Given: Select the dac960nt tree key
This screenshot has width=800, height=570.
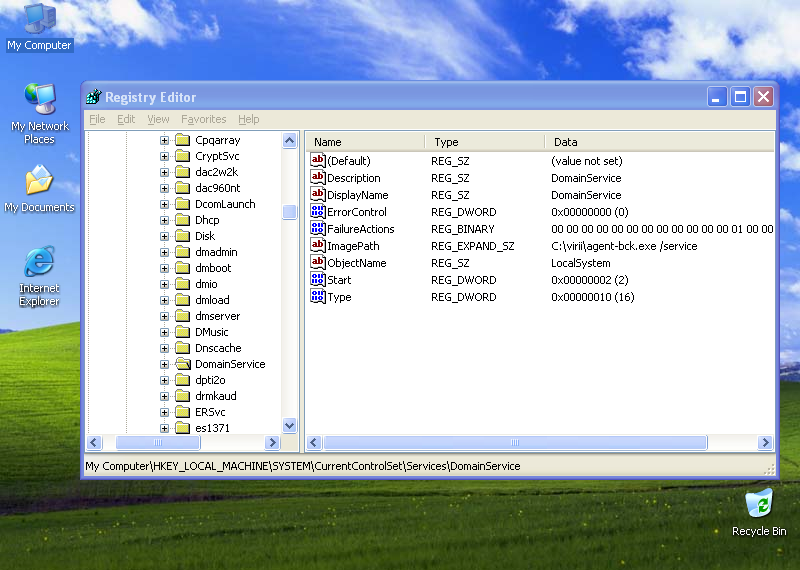Looking at the screenshot, I should pyautogui.click(x=217, y=188).
